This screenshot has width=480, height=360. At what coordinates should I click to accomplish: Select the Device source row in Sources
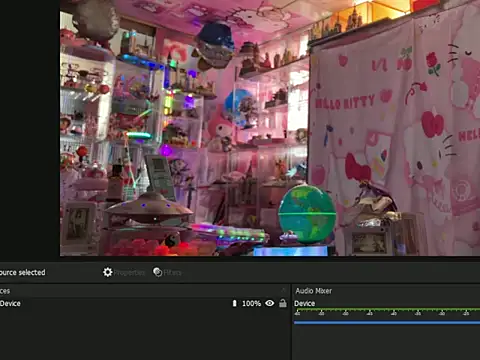tap(145, 303)
